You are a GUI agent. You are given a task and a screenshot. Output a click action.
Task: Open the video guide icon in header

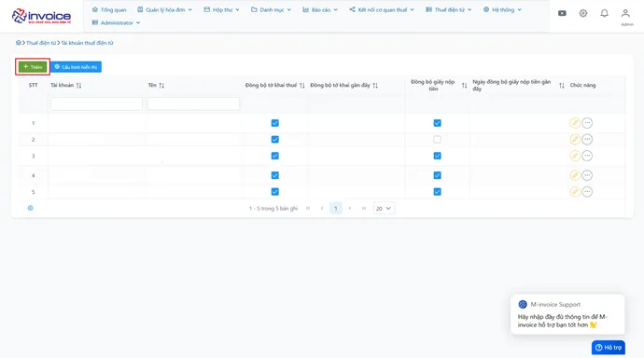click(562, 13)
